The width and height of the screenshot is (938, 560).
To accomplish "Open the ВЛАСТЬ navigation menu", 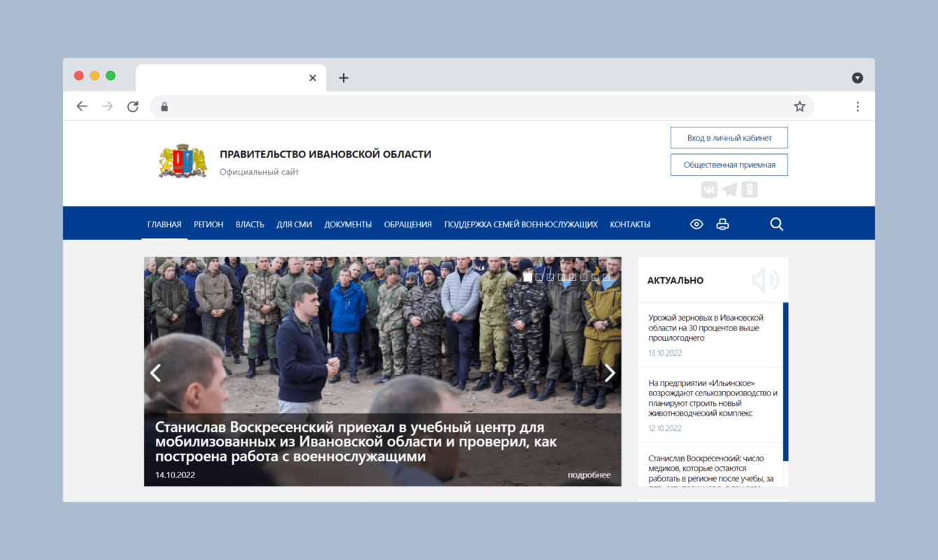I will 250,224.
